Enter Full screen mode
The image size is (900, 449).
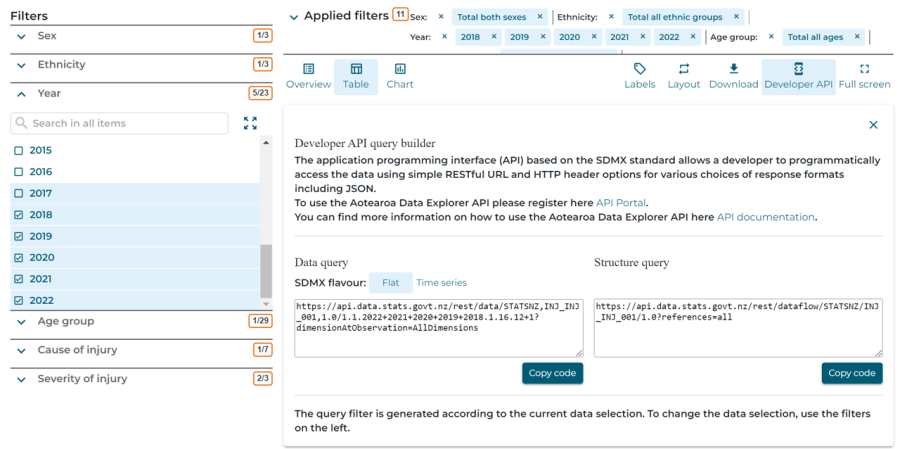pyautogui.click(x=864, y=76)
